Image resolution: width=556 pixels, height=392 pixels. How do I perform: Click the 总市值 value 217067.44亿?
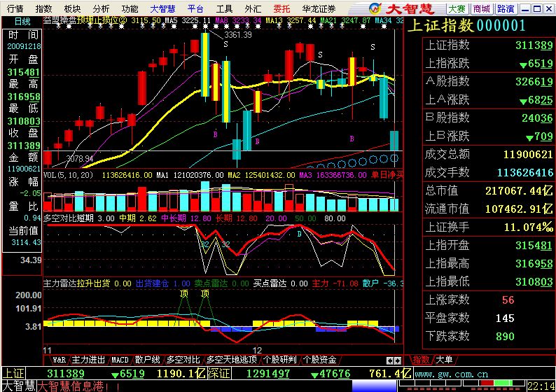pyautogui.click(x=519, y=190)
